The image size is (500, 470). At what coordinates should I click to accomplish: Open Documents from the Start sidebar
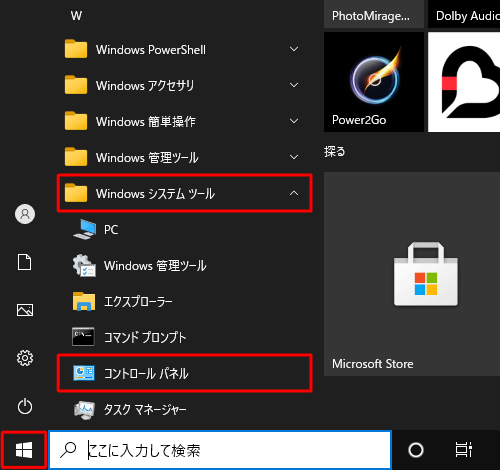pos(25,262)
